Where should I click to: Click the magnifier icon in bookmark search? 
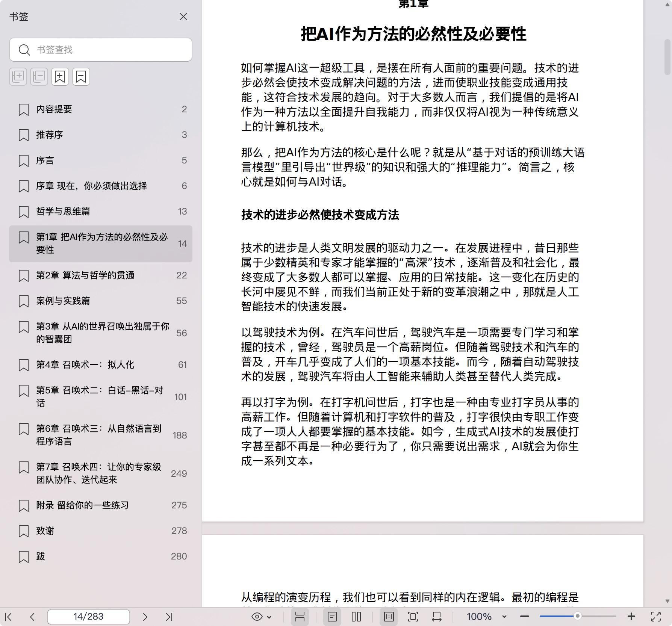coord(24,50)
